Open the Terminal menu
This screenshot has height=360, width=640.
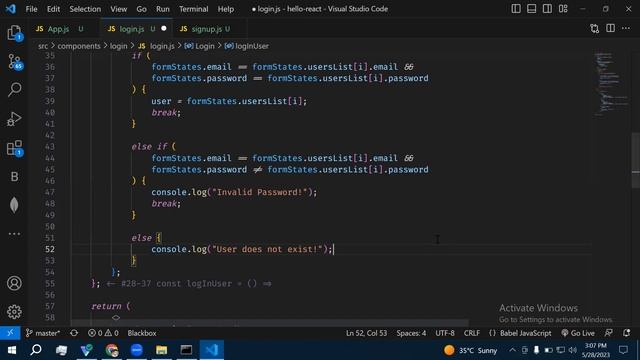pos(193,9)
